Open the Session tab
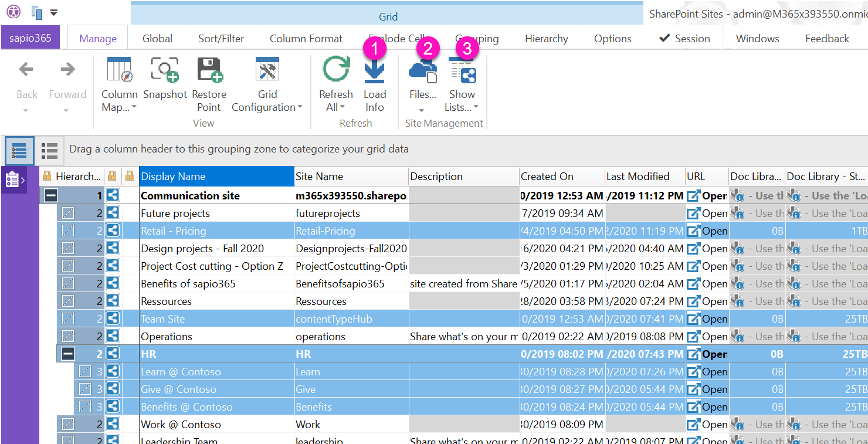868x444 pixels. coord(684,38)
